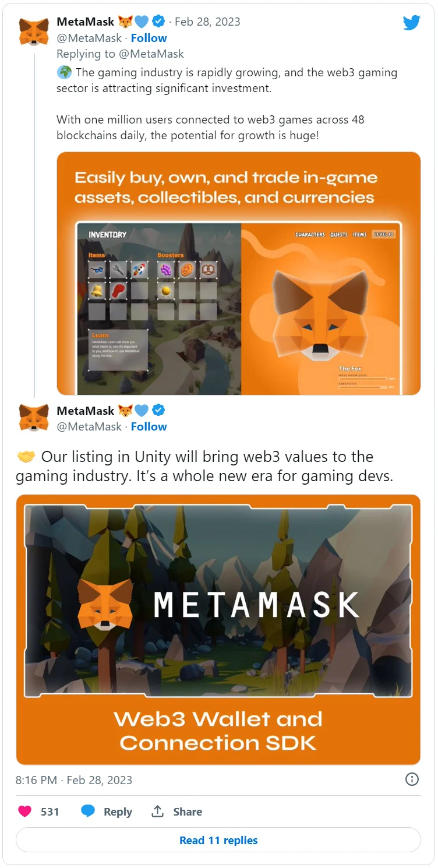Click the reply speech bubble icon
The height and width of the screenshot is (868, 438).
tap(88, 811)
